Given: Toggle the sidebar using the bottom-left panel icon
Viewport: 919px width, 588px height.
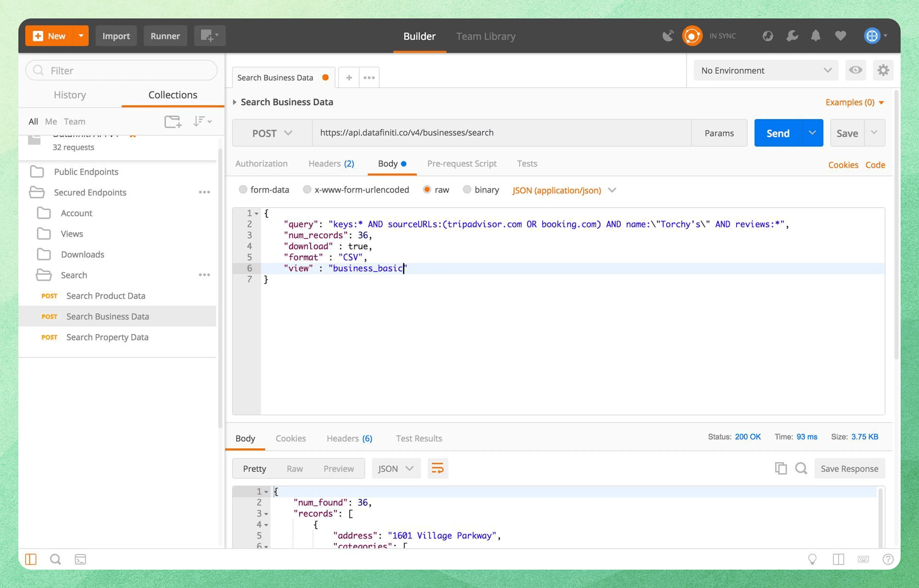Looking at the screenshot, I should (31, 559).
